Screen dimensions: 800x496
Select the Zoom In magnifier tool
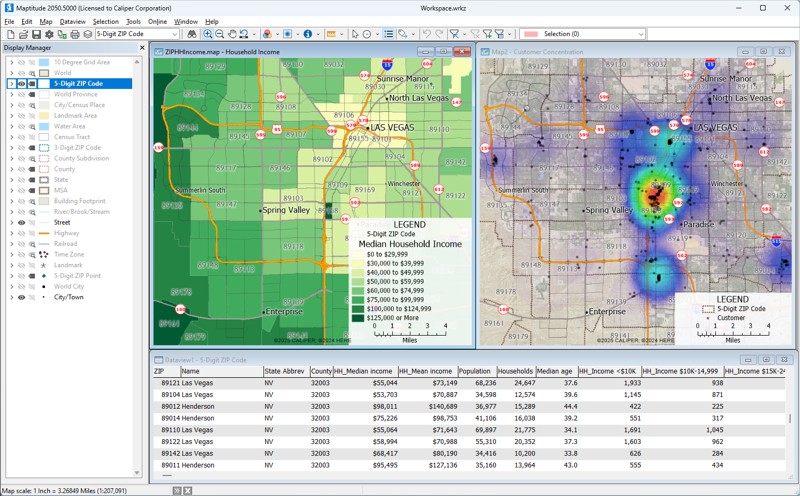coord(208,34)
